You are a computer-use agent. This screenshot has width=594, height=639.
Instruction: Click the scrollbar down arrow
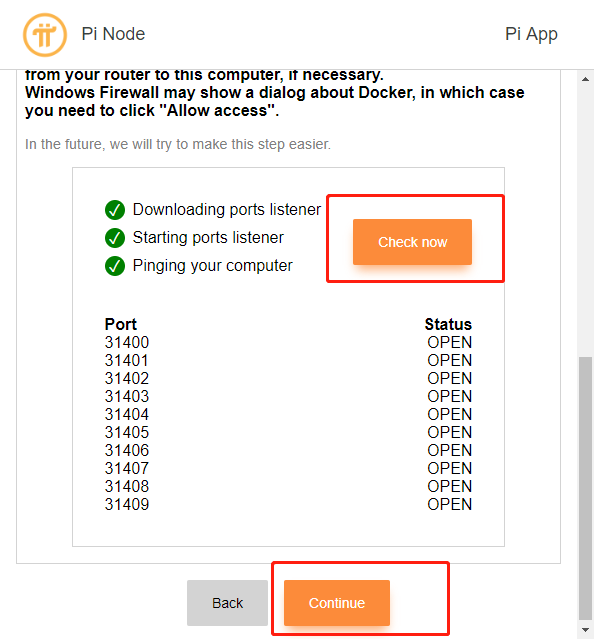585,630
